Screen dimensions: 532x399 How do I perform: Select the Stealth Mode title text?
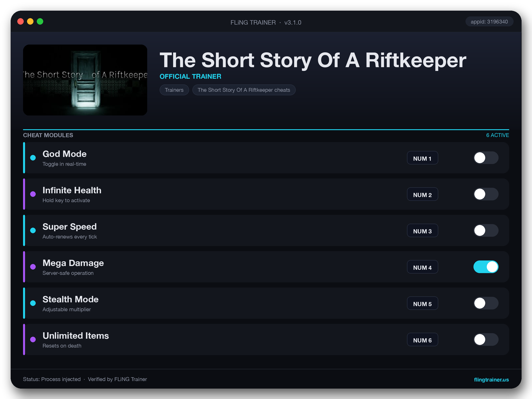(70, 299)
